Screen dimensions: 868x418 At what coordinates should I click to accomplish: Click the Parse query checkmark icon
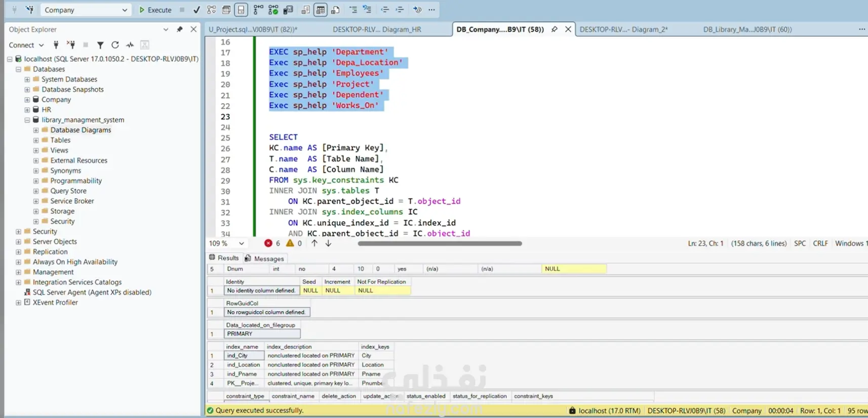[x=196, y=10]
